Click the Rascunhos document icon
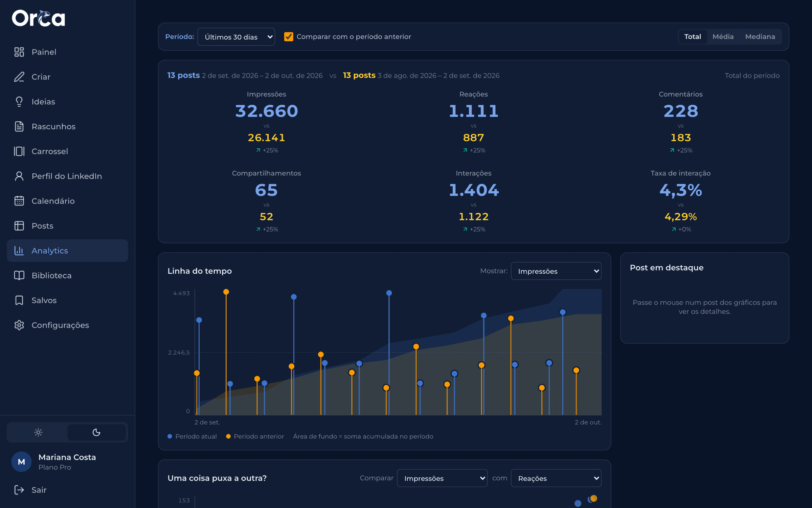The width and height of the screenshot is (812, 508). point(19,126)
